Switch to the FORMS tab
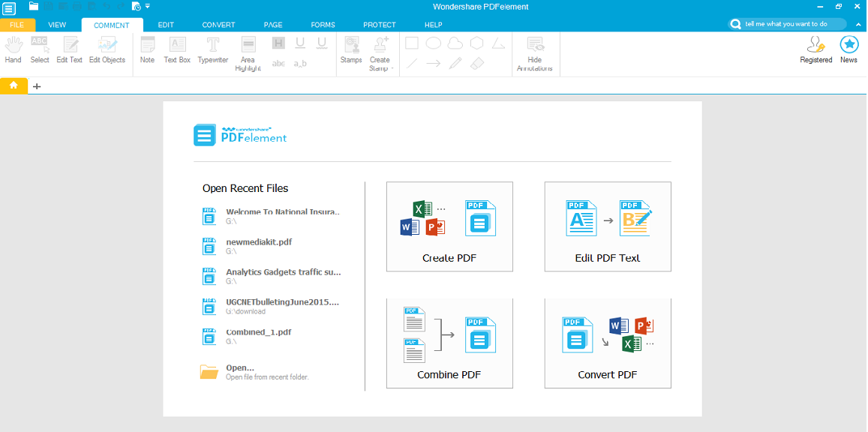Screen dimensions: 868x432 pyautogui.click(x=323, y=25)
